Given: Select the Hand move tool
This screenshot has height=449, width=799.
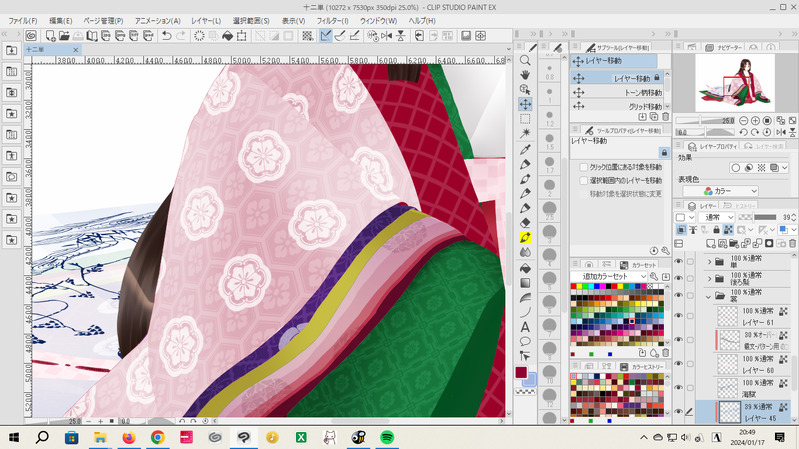Looking at the screenshot, I should click(x=525, y=75).
